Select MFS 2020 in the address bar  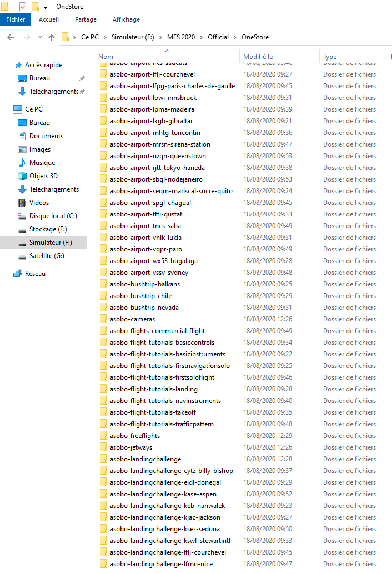pyautogui.click(x=181, y=37)
